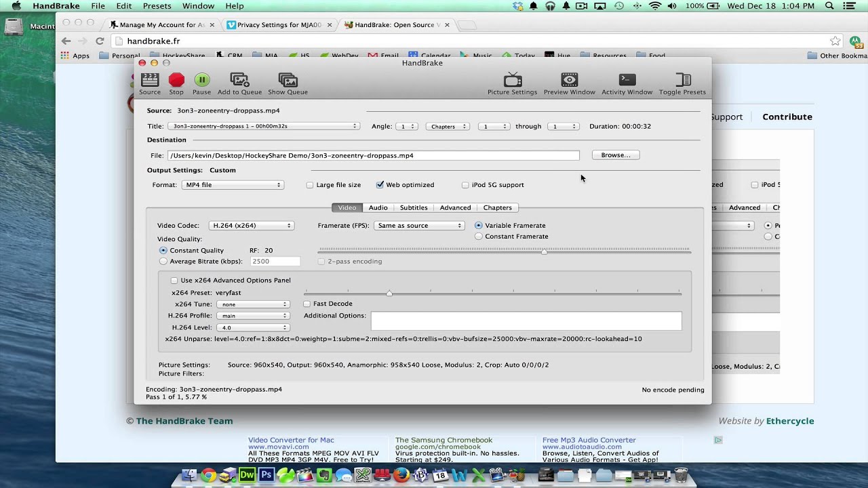868x488 pixels.
Task: Click the destination File path field
Action: [x=374, y=155]
